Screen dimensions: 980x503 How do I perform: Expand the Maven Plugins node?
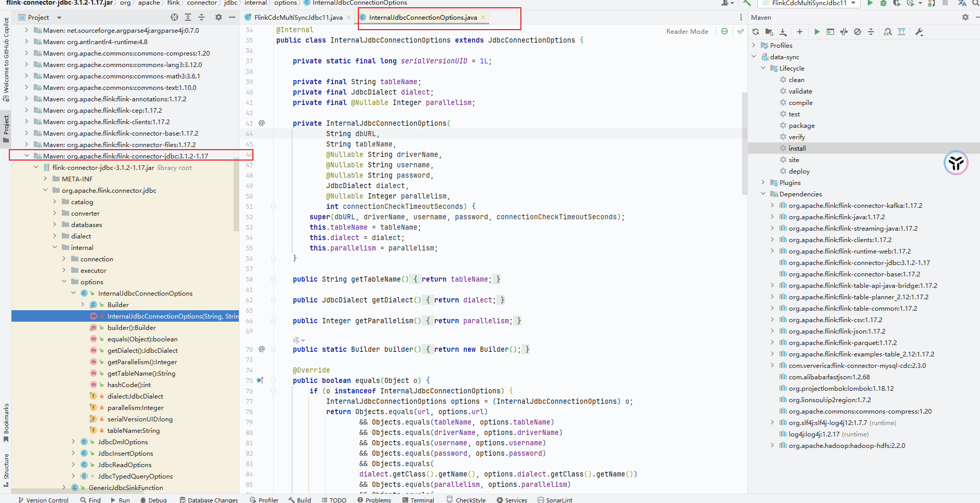[763, 182]
